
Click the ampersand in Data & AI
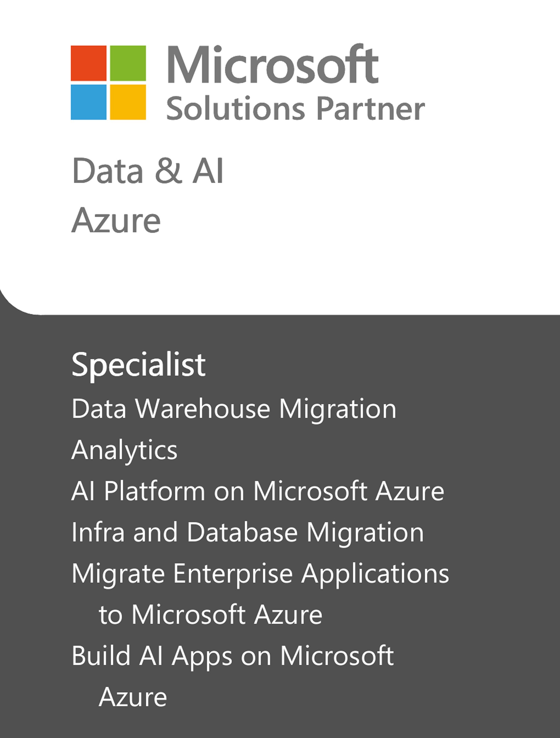point(169,171)
